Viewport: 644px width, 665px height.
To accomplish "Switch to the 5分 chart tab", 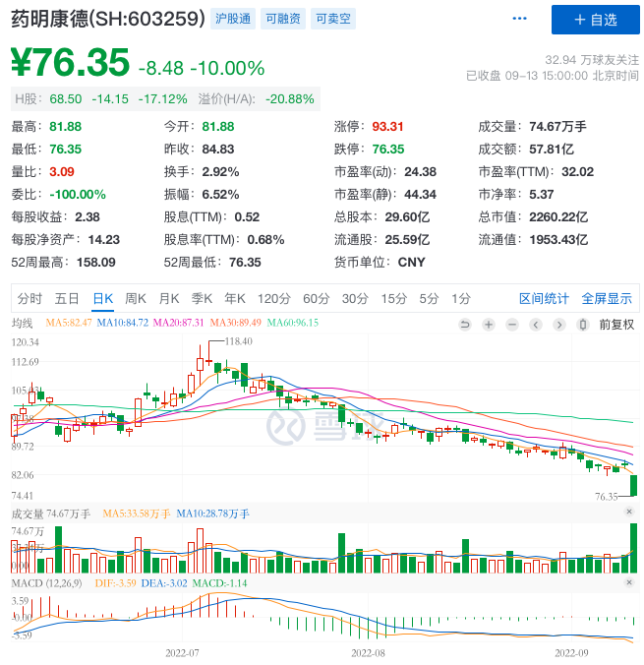I will click(429, 299).
